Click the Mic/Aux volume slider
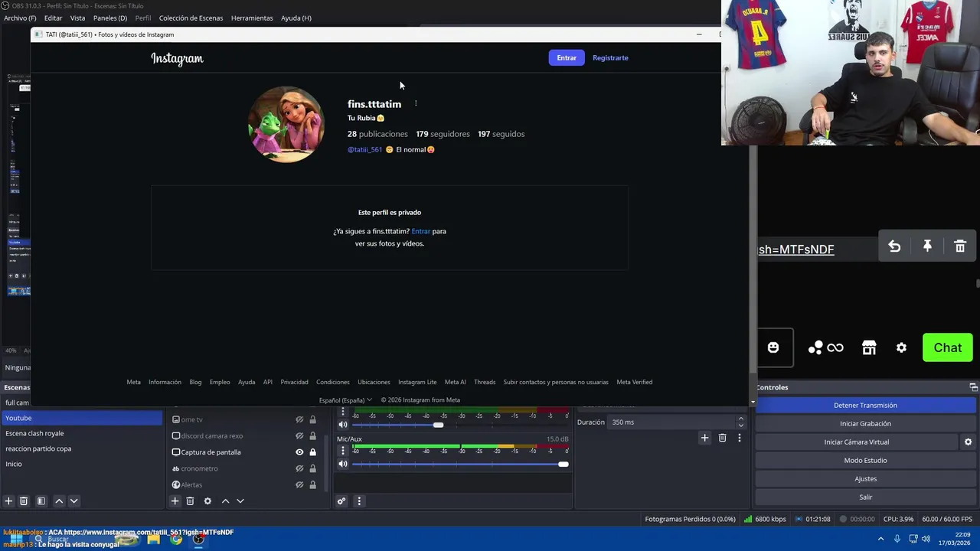The width and height of the screenshot is (980, 551). click(460, 464)
